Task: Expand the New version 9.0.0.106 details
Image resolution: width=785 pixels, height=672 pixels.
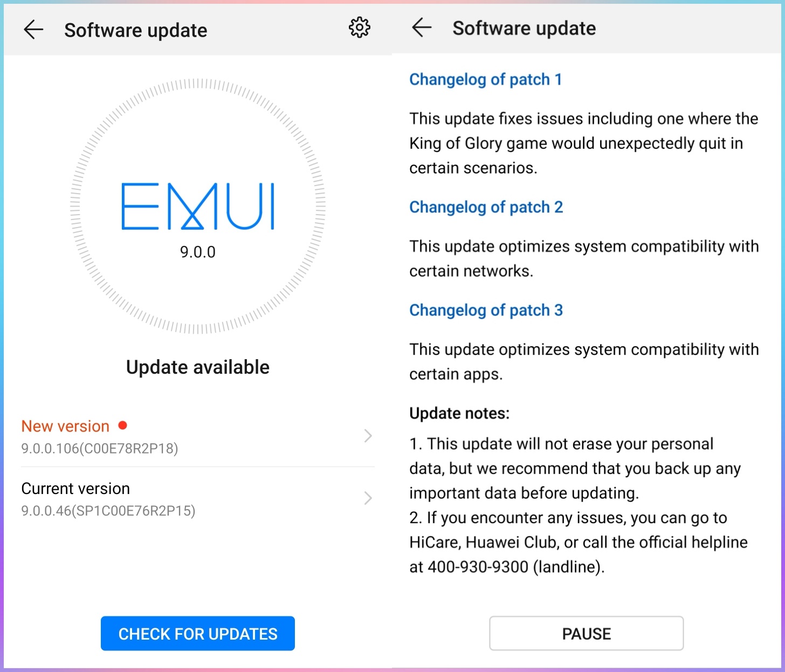Action: click(x=197, y=437)
